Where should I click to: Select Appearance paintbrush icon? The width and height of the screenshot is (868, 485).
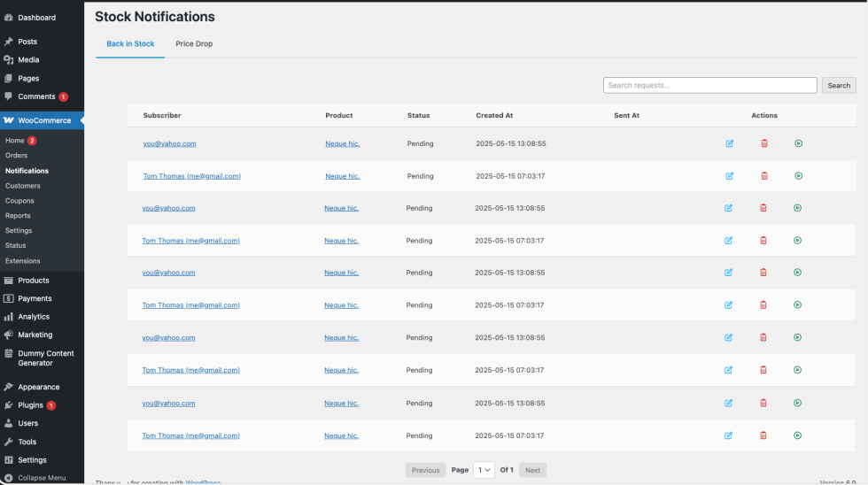pos(8,387)
